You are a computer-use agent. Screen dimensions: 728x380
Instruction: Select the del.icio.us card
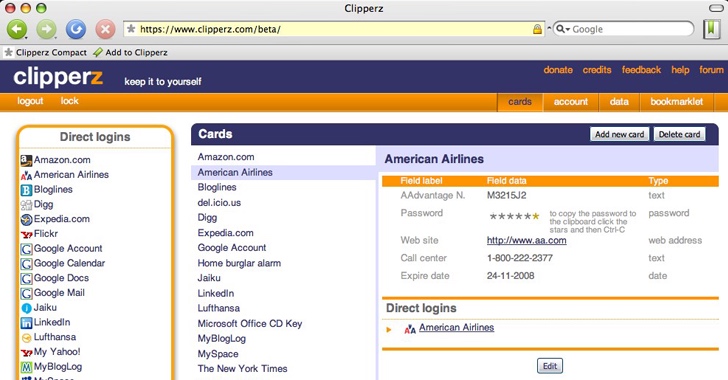coord(219,203)
